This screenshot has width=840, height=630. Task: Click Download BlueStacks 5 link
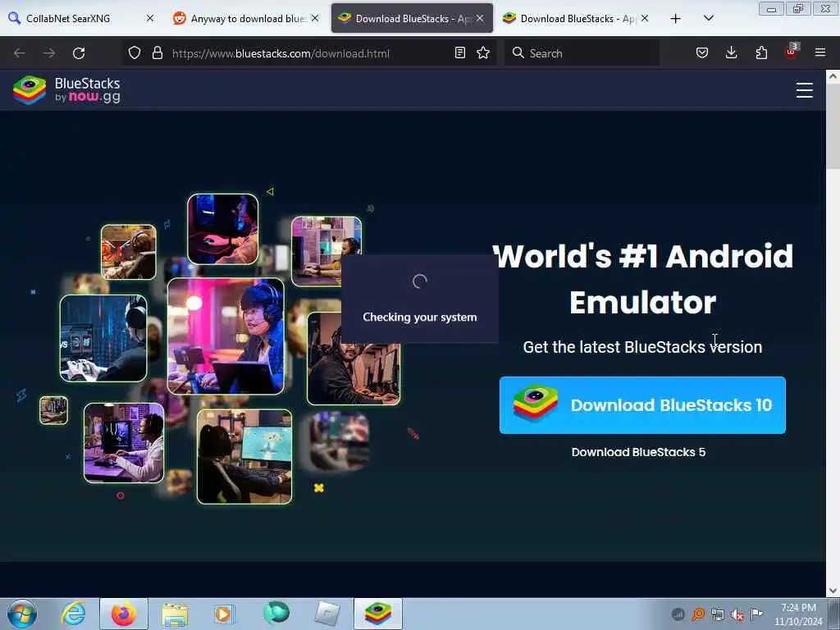click(x=638, y=452)
